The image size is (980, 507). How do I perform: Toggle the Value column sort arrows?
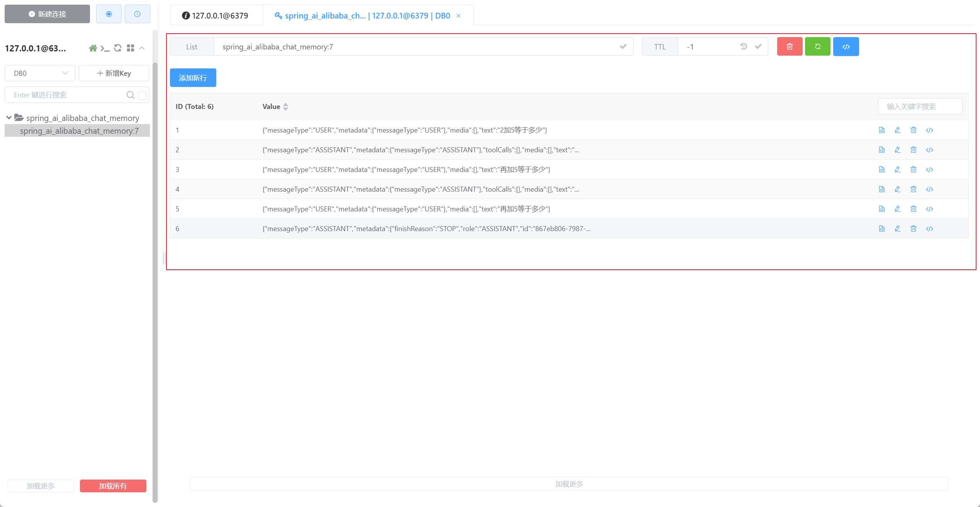285,107
